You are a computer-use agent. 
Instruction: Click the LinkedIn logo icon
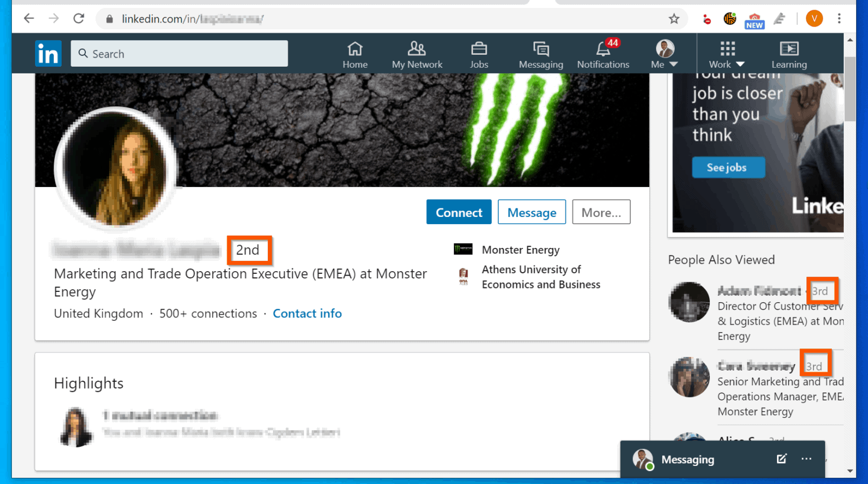point(48,54)
